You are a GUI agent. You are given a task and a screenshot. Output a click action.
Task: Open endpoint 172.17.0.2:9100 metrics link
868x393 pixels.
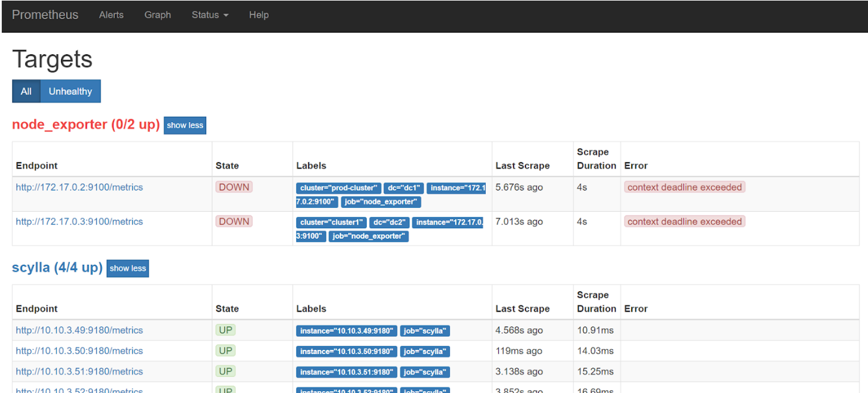click(79, 188)
